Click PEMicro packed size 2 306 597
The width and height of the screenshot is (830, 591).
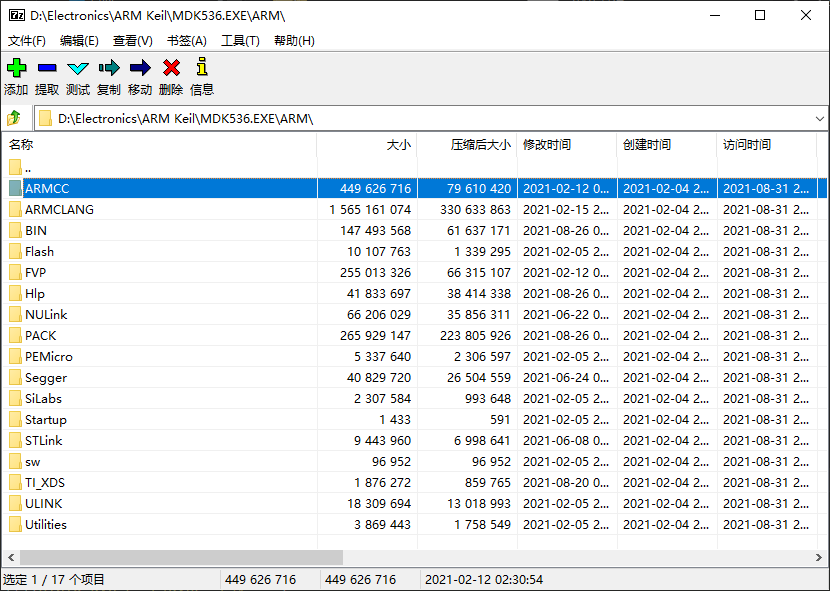click(482, 357)
